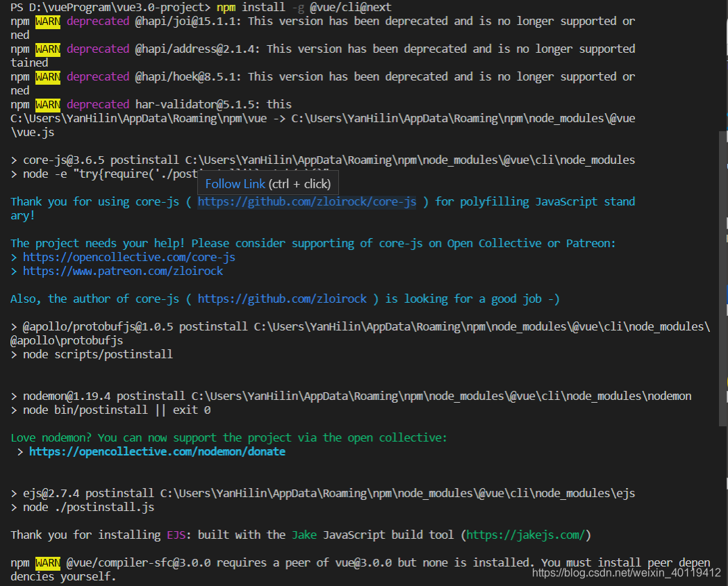The width and height of the screenshot is (728, 586).
Task: Click the 'npm install -g @vue/cli@next' command text
Action: point(304,8)
